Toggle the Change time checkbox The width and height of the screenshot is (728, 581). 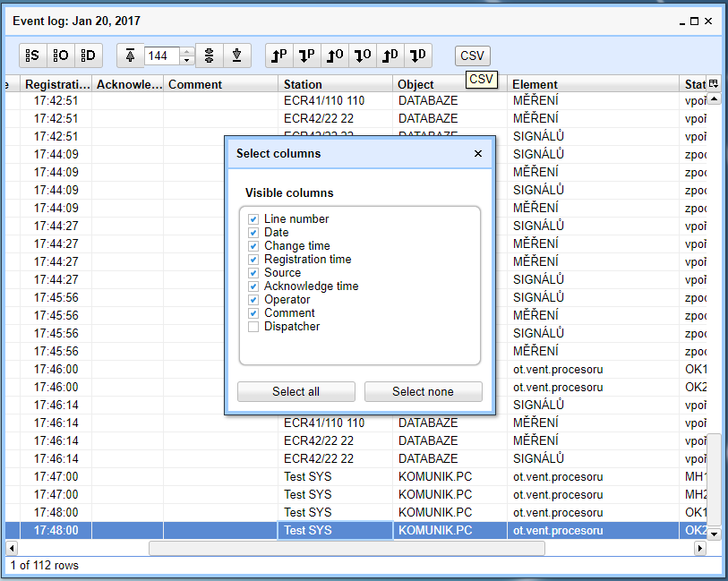253,246
